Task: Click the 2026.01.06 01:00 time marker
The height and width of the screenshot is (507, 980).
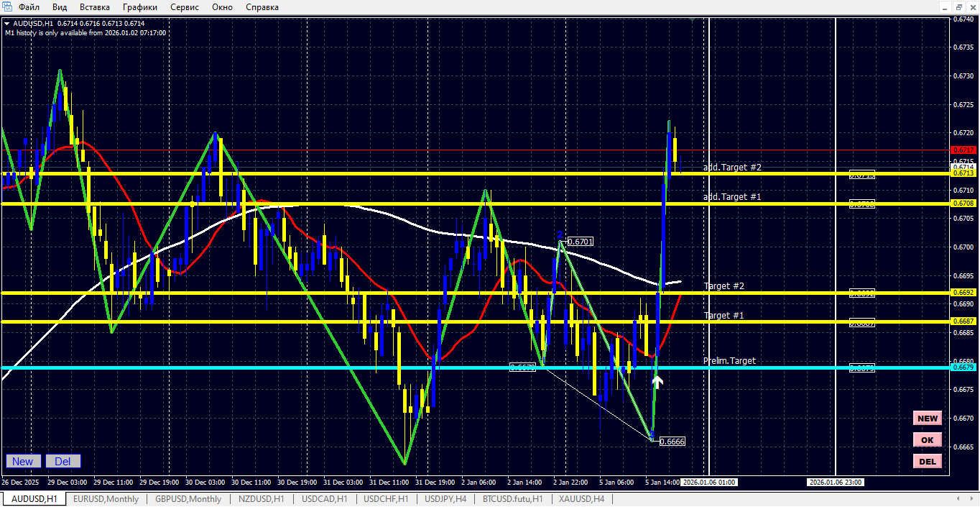Action: click(x=708, y=483)
